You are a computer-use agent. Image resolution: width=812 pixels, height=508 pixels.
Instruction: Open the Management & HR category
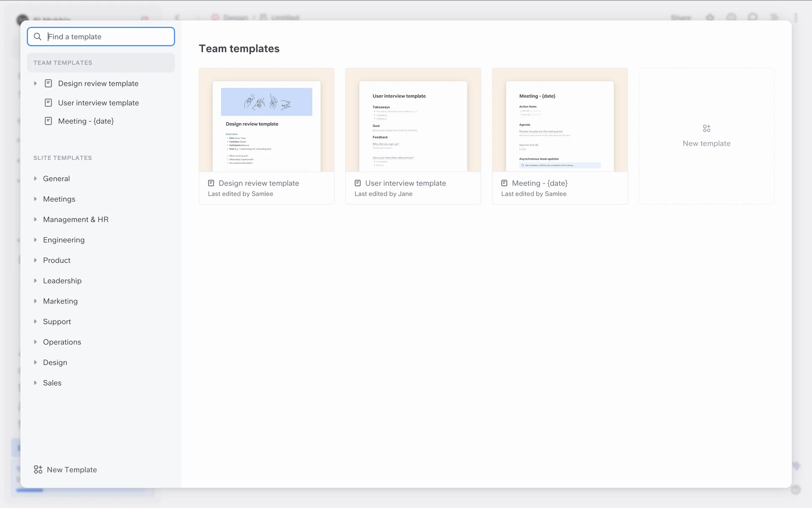[76, 219]
